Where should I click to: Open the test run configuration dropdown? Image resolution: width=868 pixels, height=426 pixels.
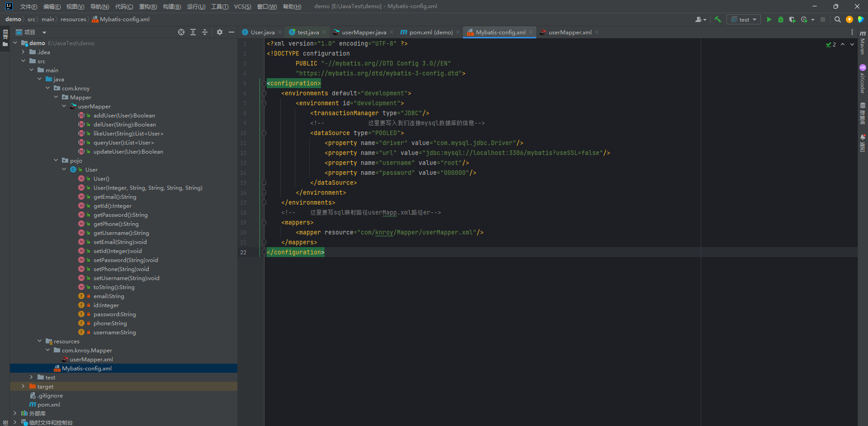click(x=744, y=19)
